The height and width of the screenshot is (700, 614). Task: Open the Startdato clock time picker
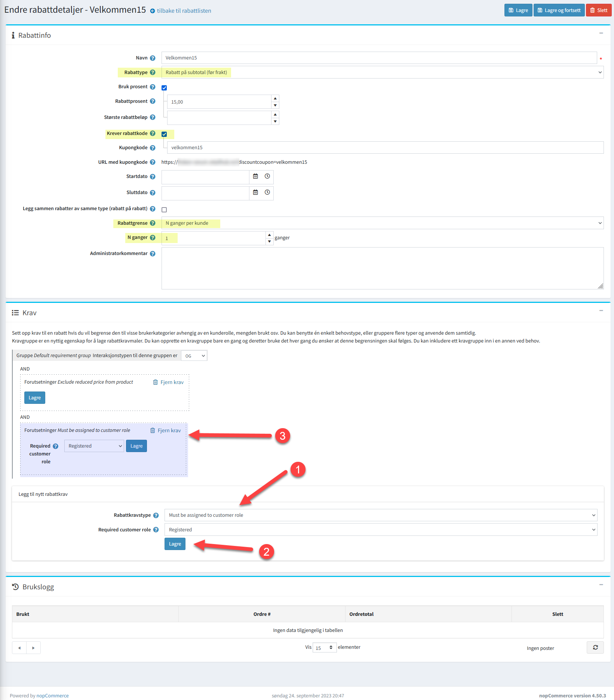[x=267, y=176]
